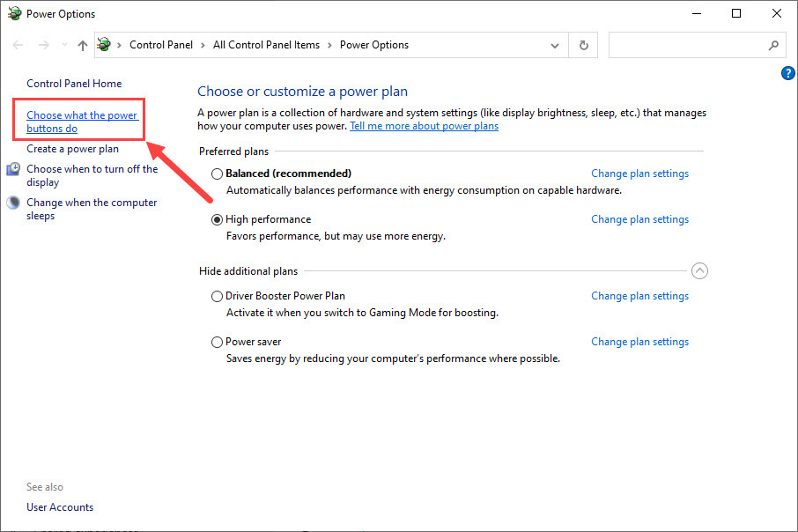This screenshot has width=798, height=532.
Task: Click the Power Options breadcrumb
Action: pos(373,44)
